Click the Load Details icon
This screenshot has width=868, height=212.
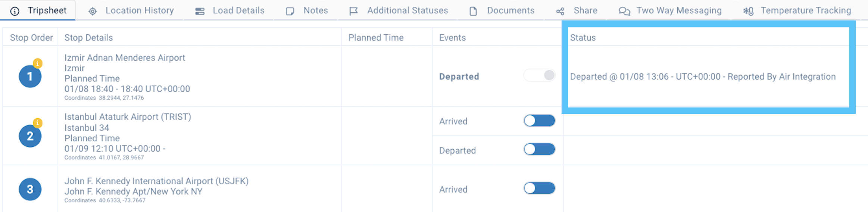(x=200, y=11)
